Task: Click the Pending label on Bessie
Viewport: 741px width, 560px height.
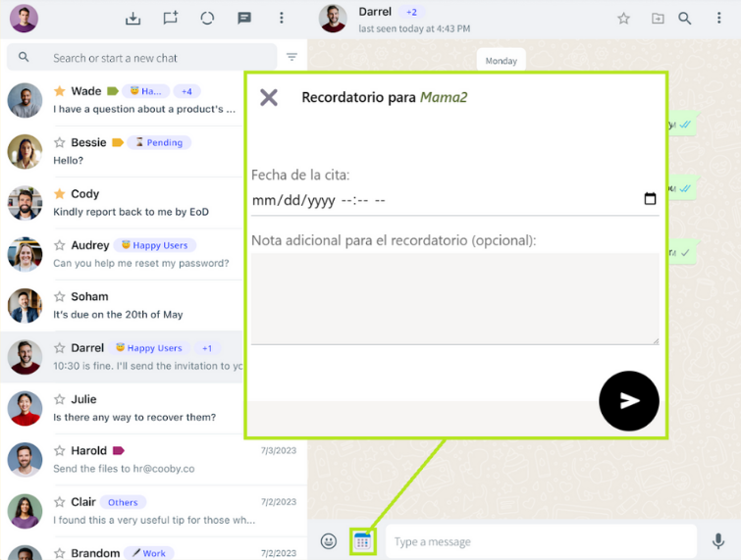Action: click(159, 143)
